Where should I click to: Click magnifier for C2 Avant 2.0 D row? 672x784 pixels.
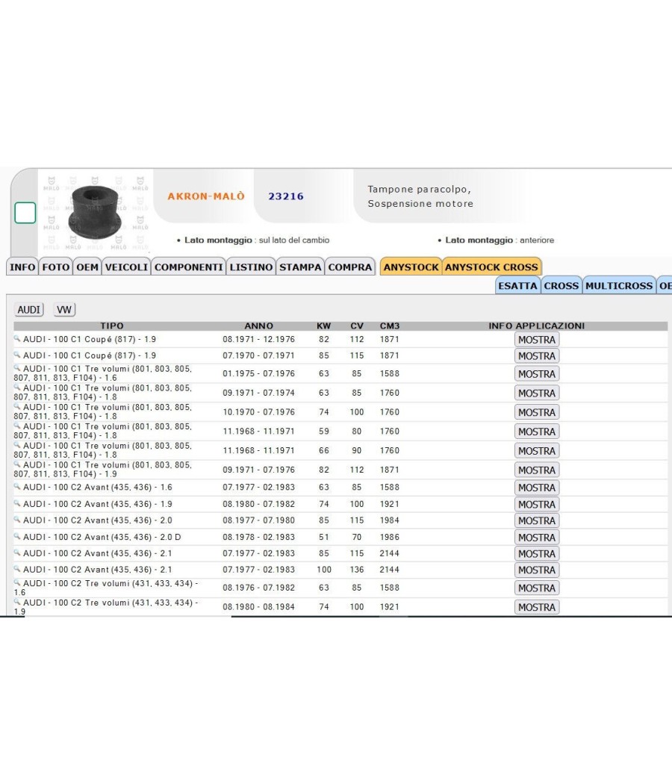(x=17, y=537)
